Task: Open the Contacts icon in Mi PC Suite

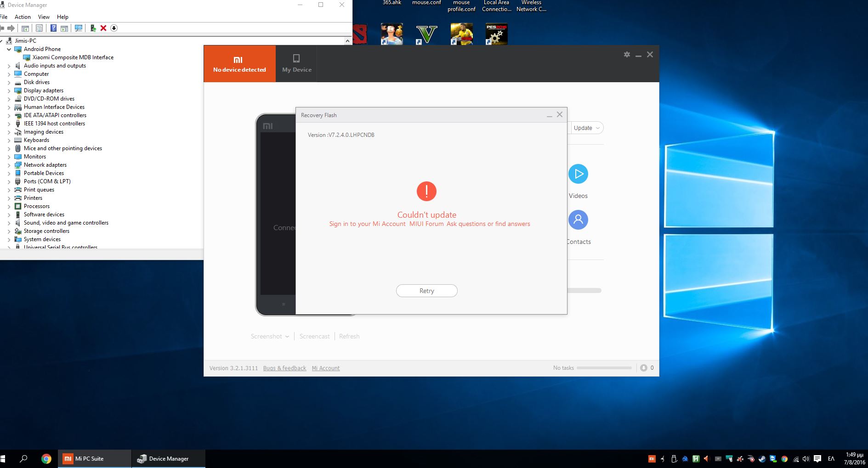Action: pos(578,220)
